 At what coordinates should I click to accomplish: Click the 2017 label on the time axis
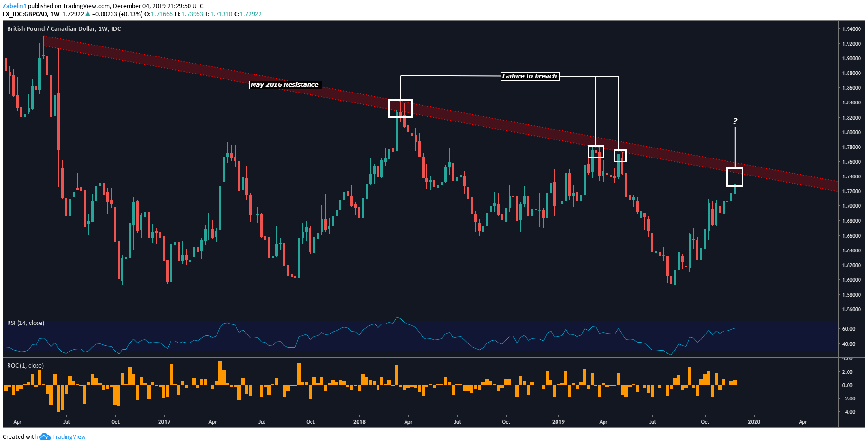coord(164,422)
